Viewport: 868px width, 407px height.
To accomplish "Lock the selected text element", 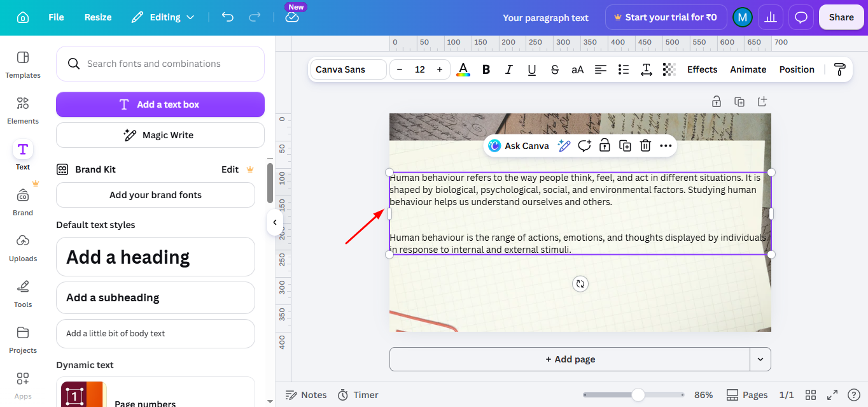I will [x=605, y=146].
